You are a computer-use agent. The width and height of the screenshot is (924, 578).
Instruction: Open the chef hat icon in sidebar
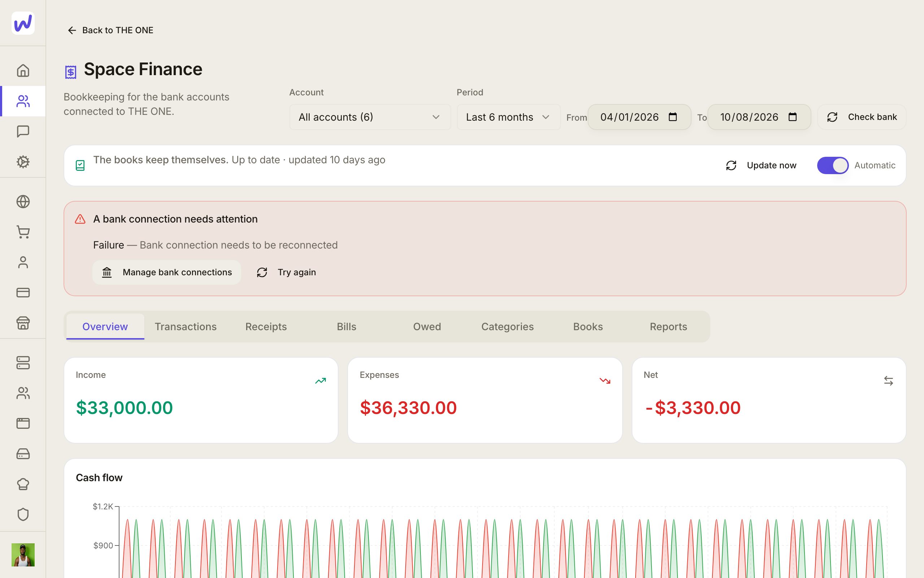23,484
